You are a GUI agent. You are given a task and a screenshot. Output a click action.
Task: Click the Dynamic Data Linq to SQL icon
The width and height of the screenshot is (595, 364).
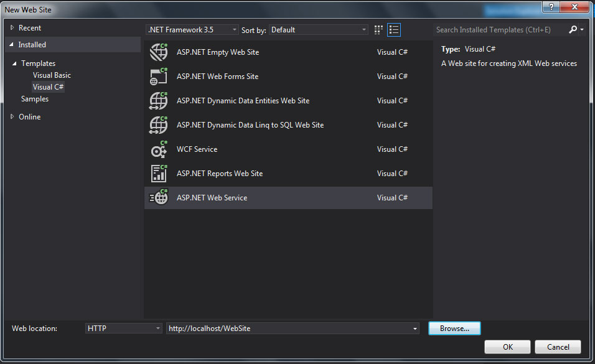159,125
